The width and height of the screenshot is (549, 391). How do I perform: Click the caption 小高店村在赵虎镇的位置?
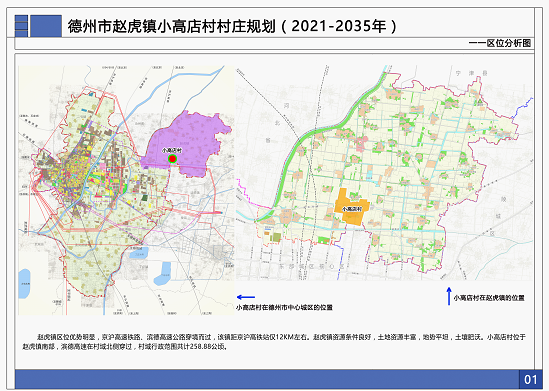(489, 298)
